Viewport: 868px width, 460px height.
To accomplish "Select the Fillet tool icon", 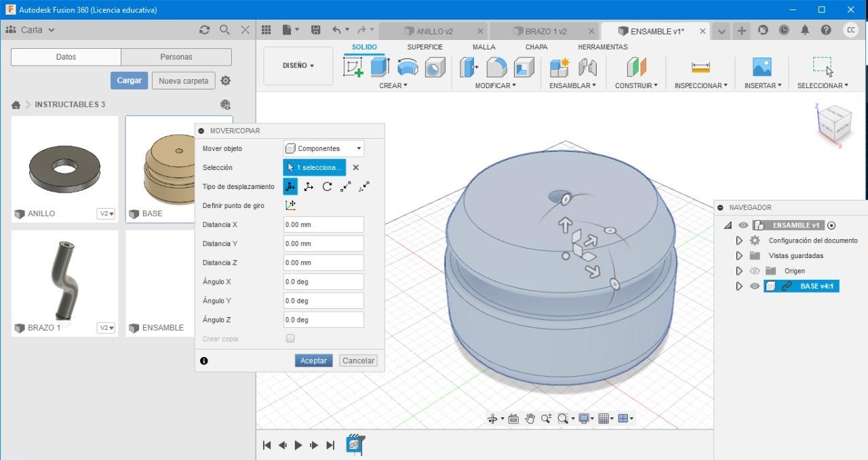I will (x=496, y=67).
